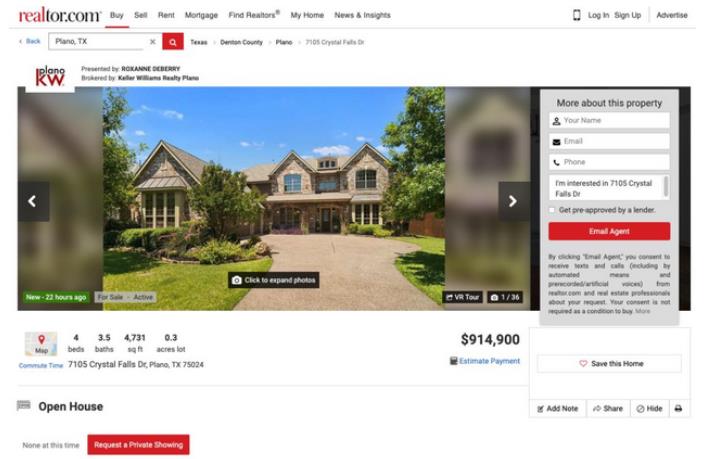
Task: Open the map thumbnail icon
Action: (x=41, y=343)
